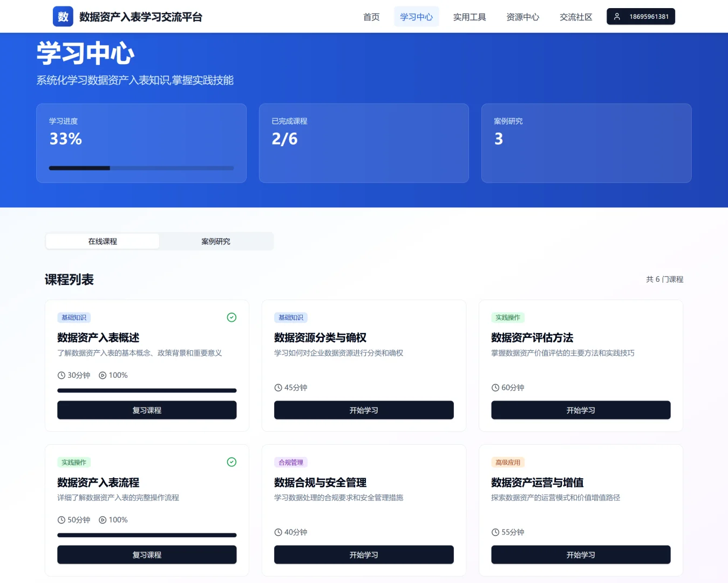Open the 首页 menu item
The width and height of the screenshot is (728, 583).
click(x=371, y=17)
